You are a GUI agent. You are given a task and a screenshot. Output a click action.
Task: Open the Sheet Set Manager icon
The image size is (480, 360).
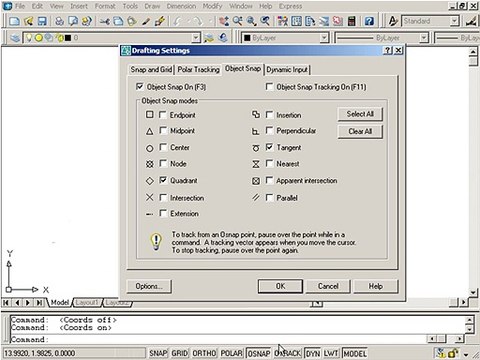coord(324,21)
